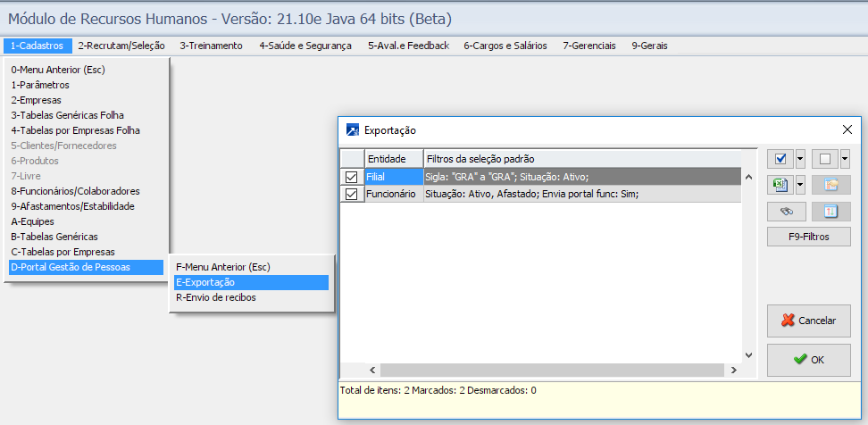
Task: Open the 5-Aval.e Feedback menu
Action: pyautogui.click(x=408, y=46)
